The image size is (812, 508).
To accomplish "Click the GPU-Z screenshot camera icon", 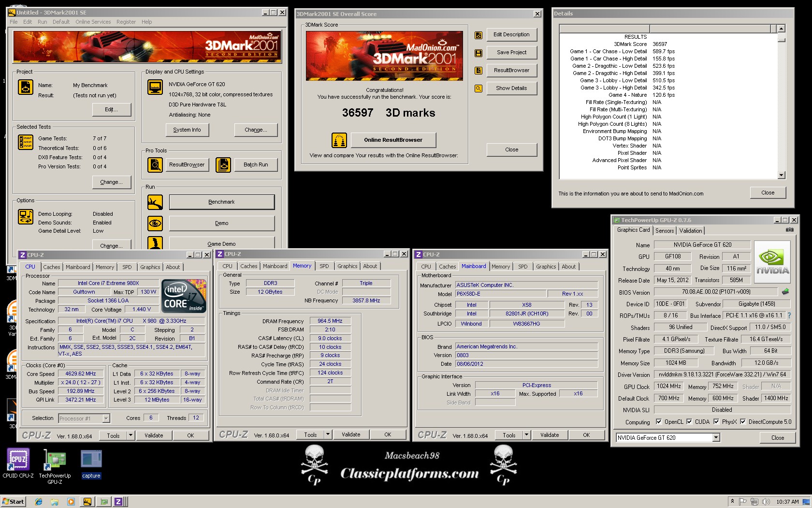I will tap(789, 230).
